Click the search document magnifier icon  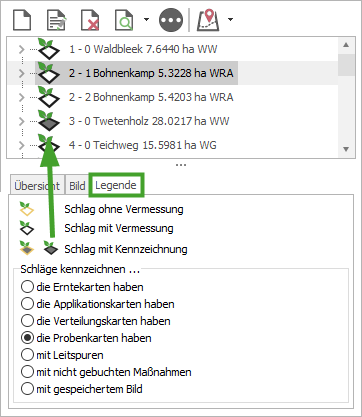coord(124,20)
